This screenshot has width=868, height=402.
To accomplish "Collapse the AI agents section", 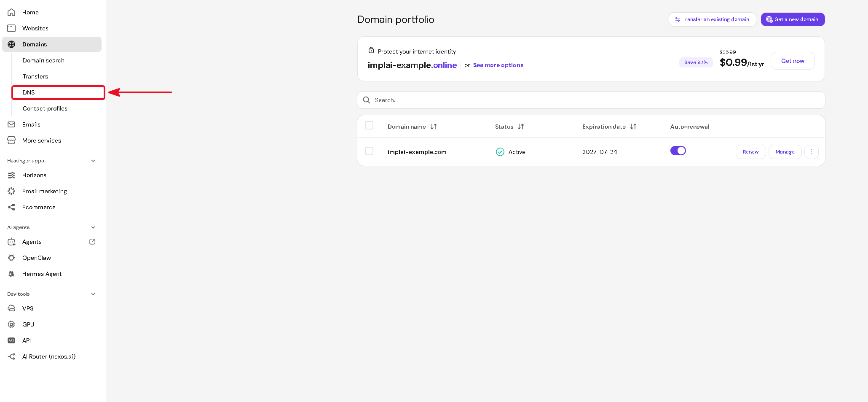I will coord(93,227).
